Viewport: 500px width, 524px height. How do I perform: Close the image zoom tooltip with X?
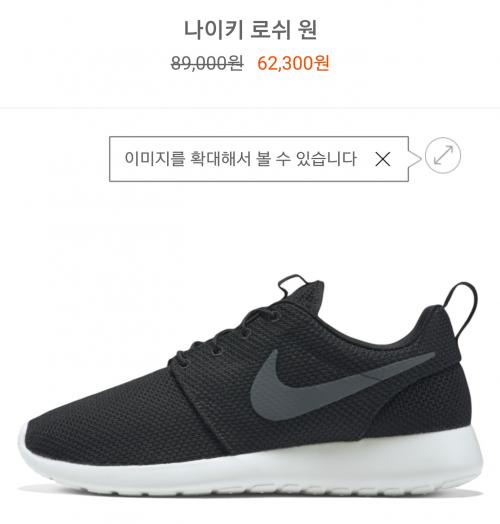(x=383, y=159)
